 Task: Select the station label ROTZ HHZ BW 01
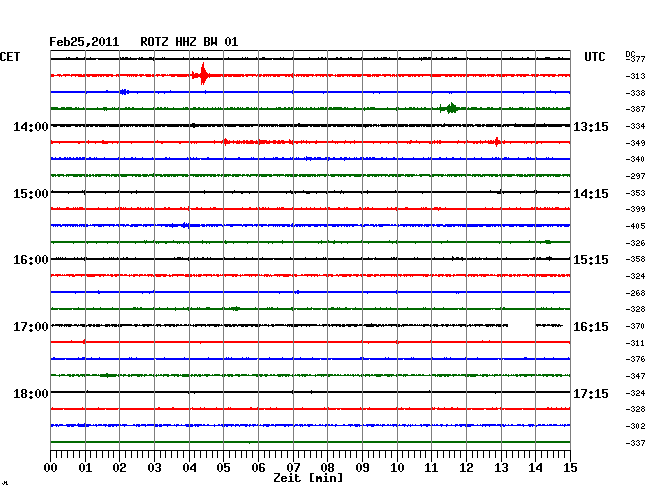(189, 42)
